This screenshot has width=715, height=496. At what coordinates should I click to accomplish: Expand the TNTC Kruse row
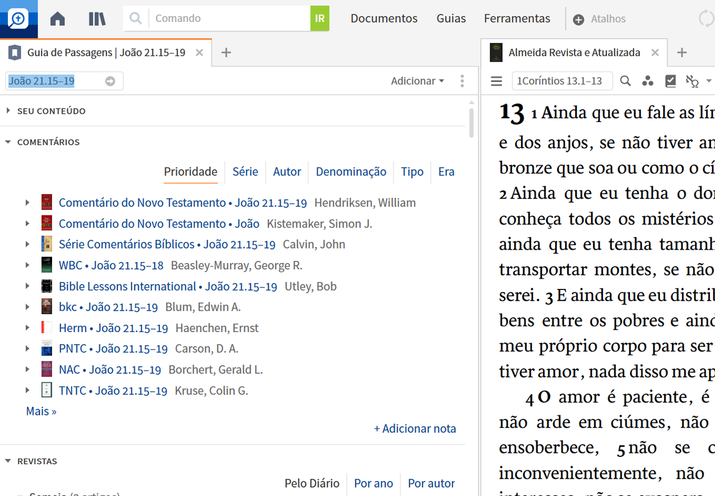pyautogui.click(x=27, y=390)
